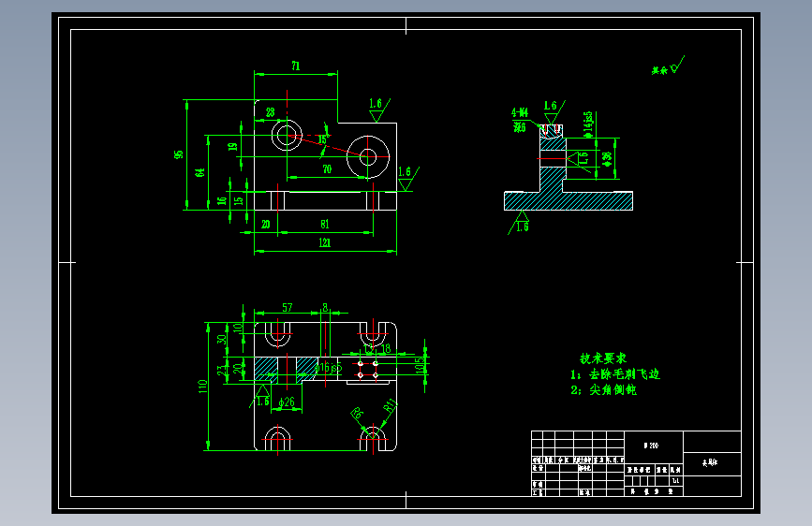This screenshot has width=812, height=526.
Task: Select the 28 dimension near the small bore
Action: point(271,112)
